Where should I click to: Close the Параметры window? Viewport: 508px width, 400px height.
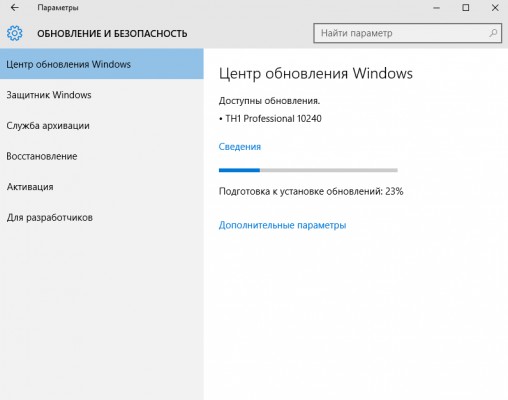pos(495,8)
